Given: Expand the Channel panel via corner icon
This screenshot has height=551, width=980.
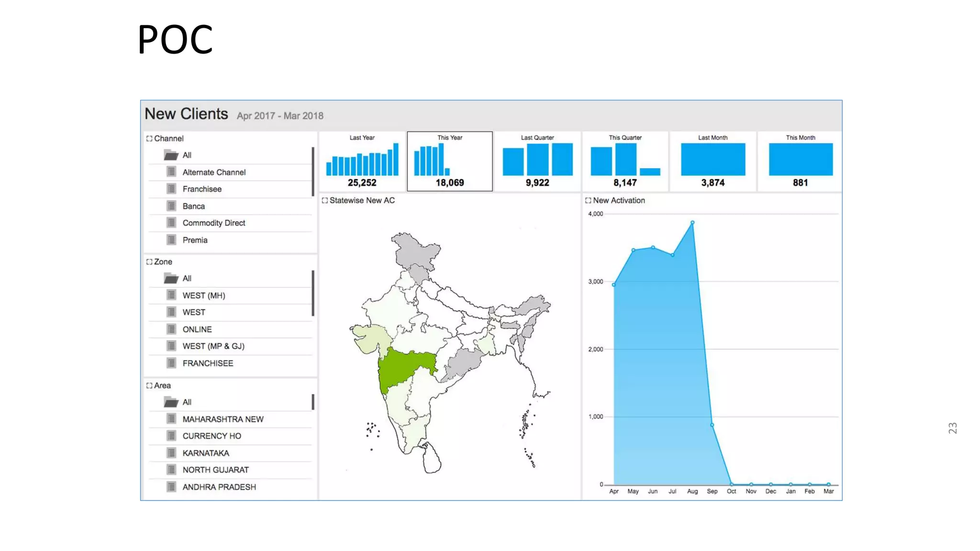Looking at the screenshot, I should (x=149, y=139).
